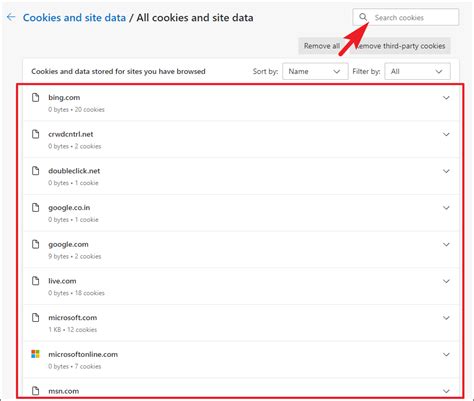
Task: Click '0 bytes • 18 cookies' under live.com
Action: pos(76,293)
